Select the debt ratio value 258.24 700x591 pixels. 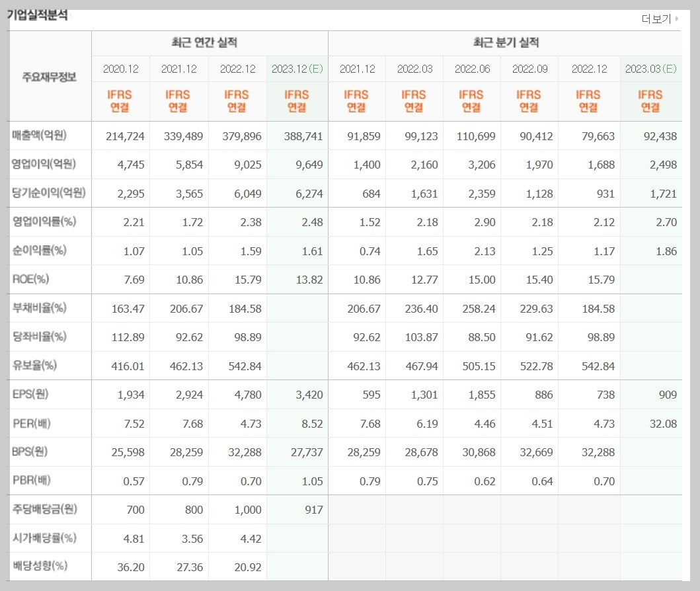[479, 309]
